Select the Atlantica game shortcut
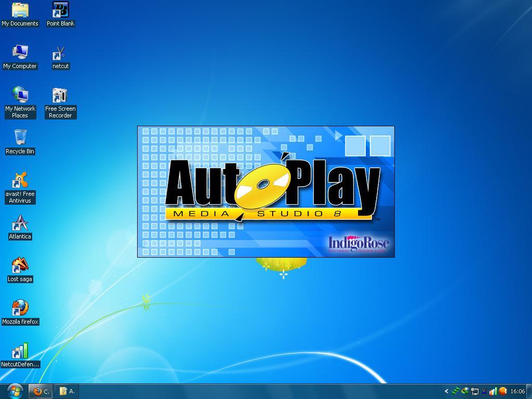The width and height of the screenshot is (532, 399). click(20, 228)
